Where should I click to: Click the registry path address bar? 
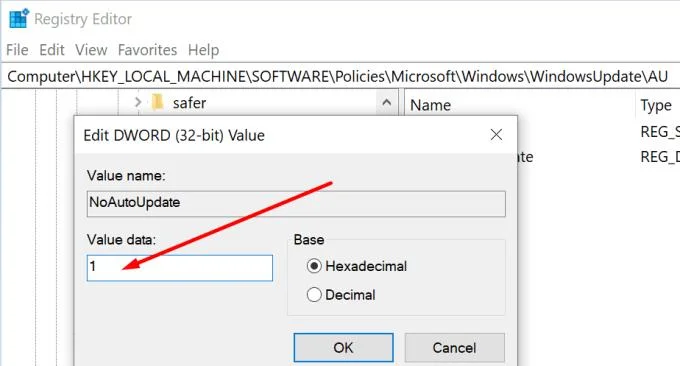coord(340,76)
